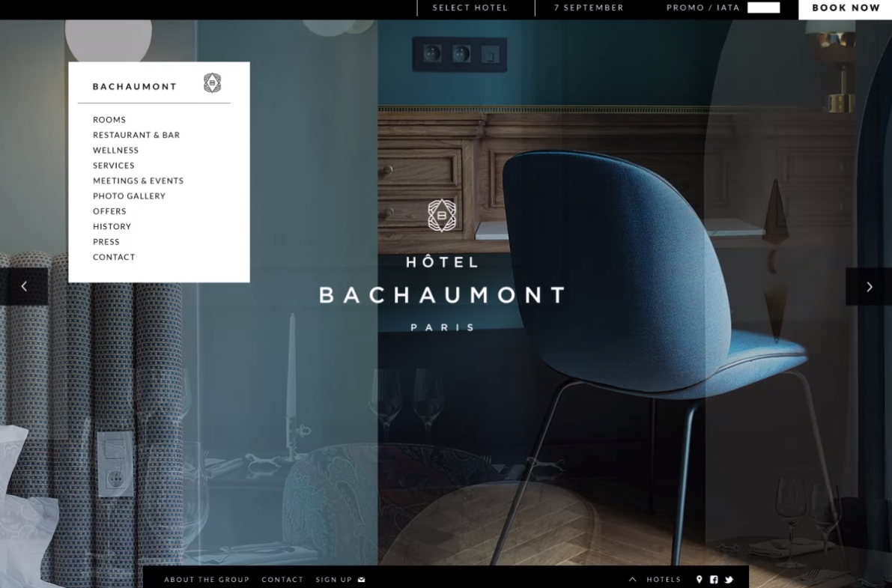
Task: Expand the Hotels list in footer
Action: point(655,579)
